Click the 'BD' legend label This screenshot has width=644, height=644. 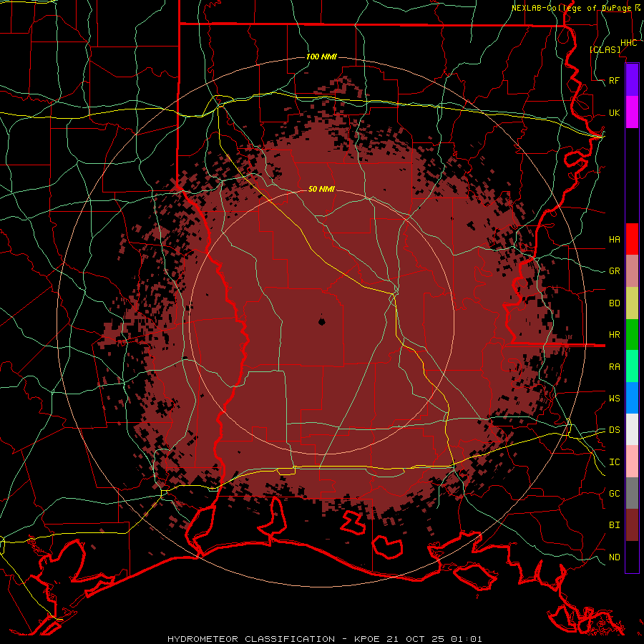tap(615, 303)
